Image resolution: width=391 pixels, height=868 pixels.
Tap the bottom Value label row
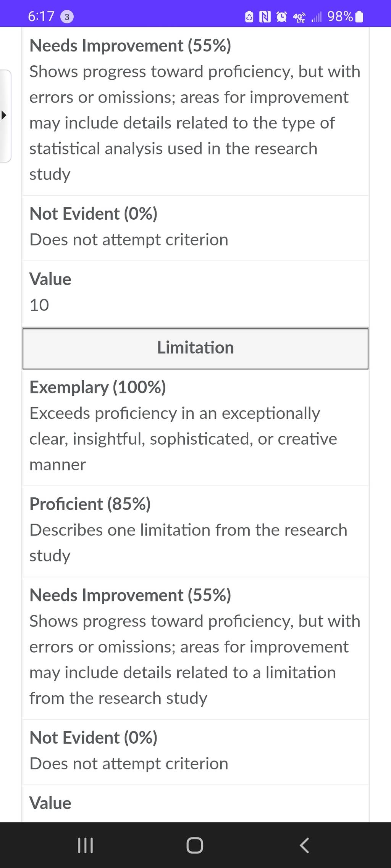(195, 803)
